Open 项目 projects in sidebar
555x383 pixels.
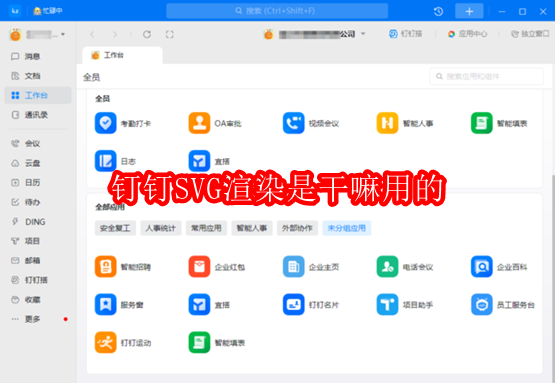pos(38,241)
